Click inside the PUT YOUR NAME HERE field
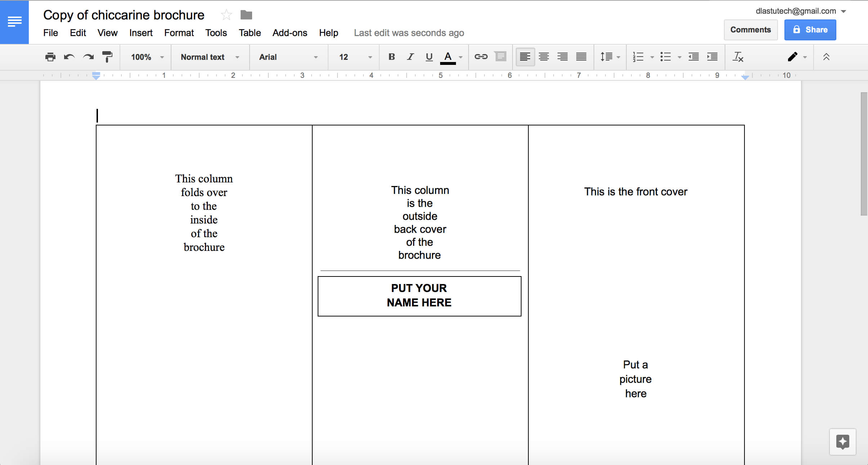Image resolution: width=868 pixels, height=465 pixels. click(x=419, y=295)
